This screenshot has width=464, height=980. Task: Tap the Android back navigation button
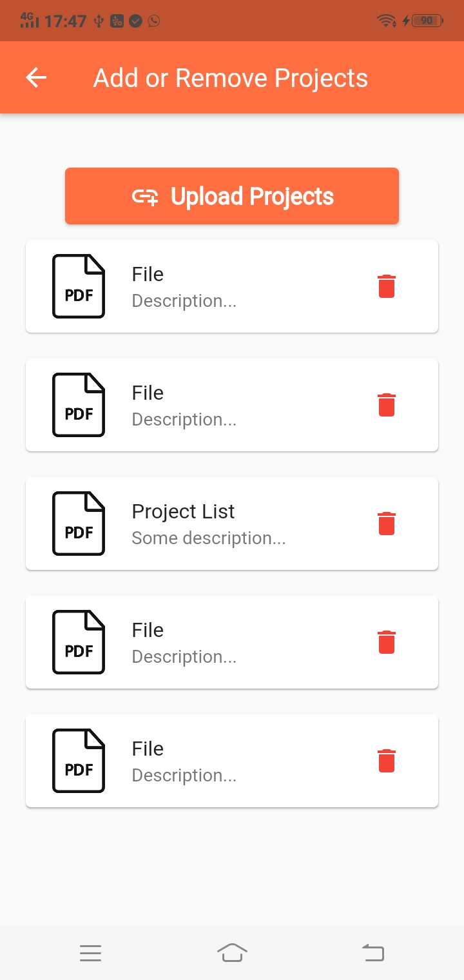[x=373, y=952]
